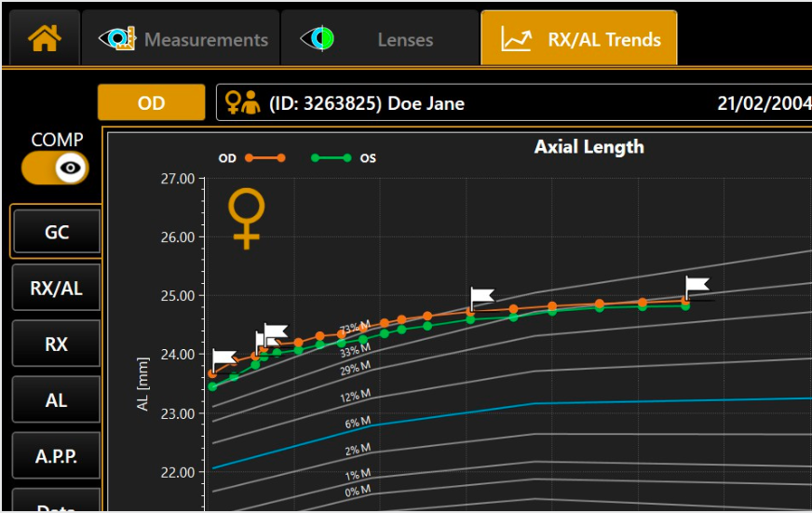Click the OS green legend marker

coord(331,158)
